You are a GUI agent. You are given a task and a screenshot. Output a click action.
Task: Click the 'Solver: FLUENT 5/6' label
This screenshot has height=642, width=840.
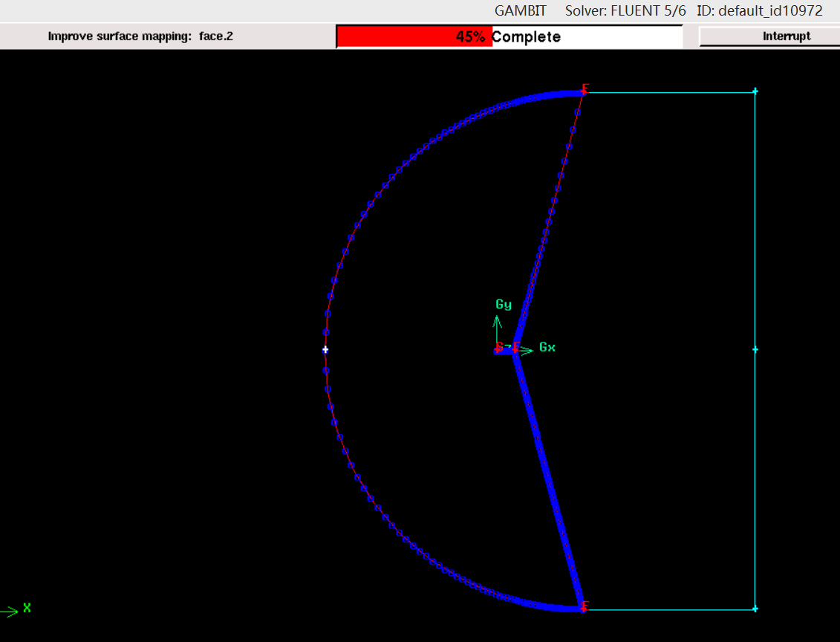625,10
